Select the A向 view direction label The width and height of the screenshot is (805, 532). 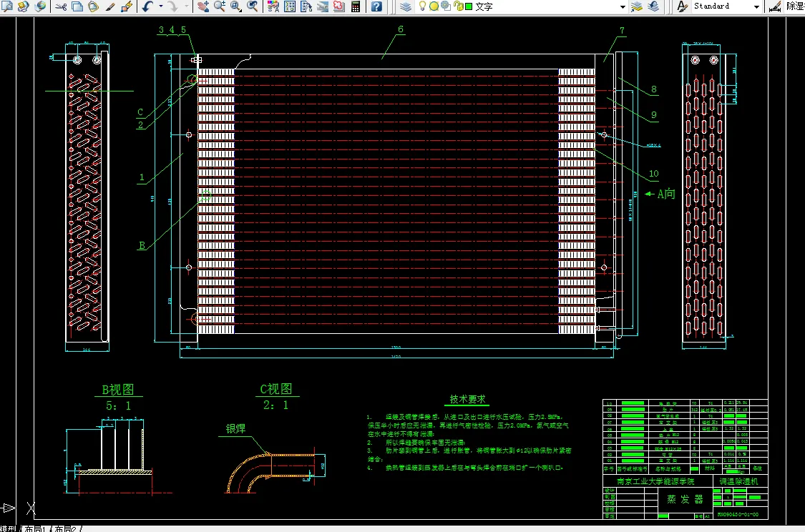tap(666, 194)
